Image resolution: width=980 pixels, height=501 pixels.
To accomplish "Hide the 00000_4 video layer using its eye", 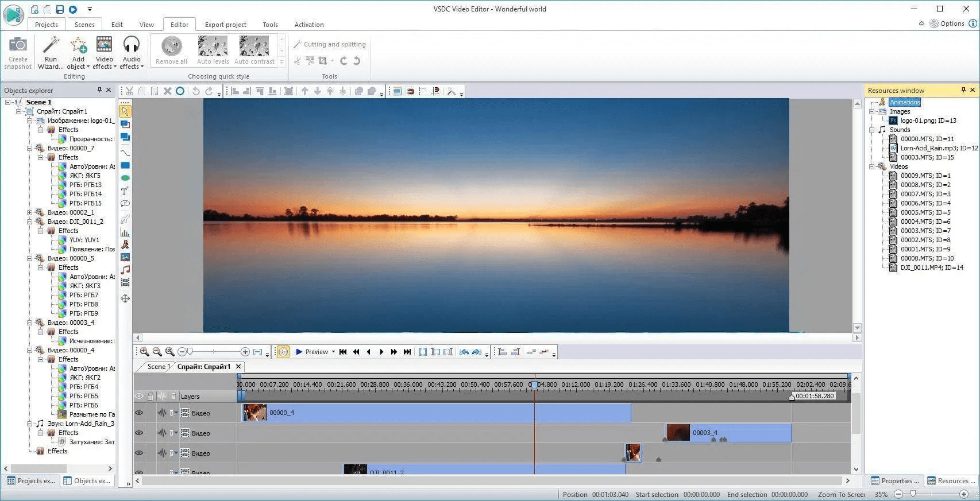I will [x=139, y=413].
